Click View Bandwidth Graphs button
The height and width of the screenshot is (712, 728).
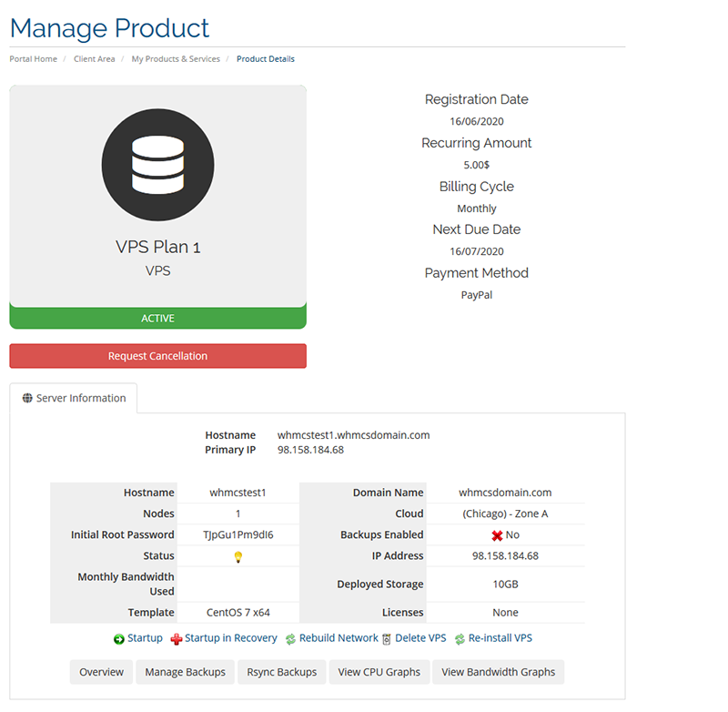(498, 672)
